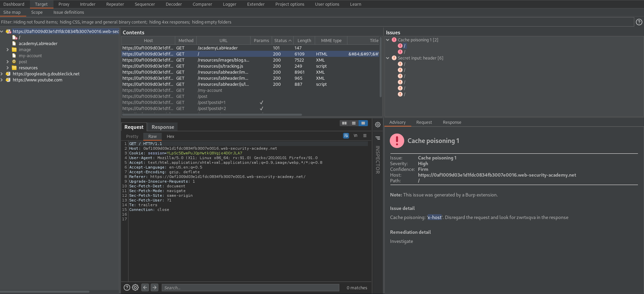
Task: Open message editor hamburger menu
Action: point(365,136)
